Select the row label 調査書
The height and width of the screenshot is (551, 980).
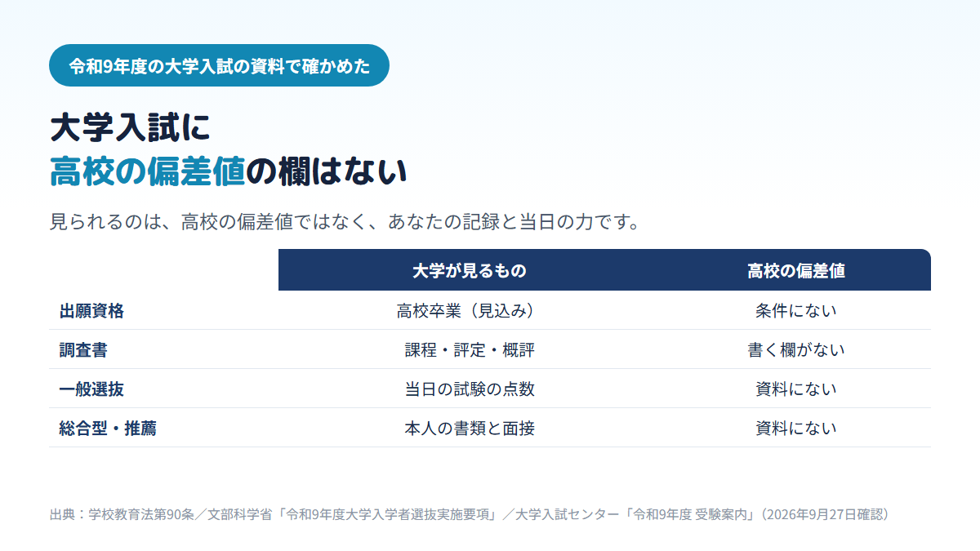pos(83,349)
